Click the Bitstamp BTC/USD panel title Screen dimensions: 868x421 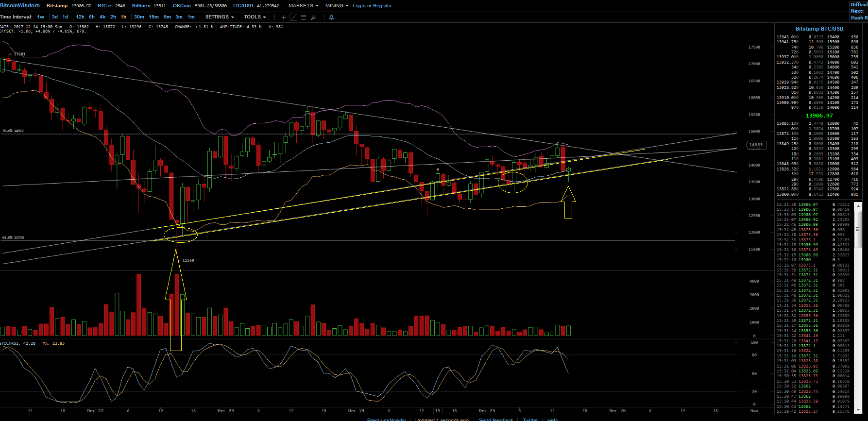[x=819, y=29]
